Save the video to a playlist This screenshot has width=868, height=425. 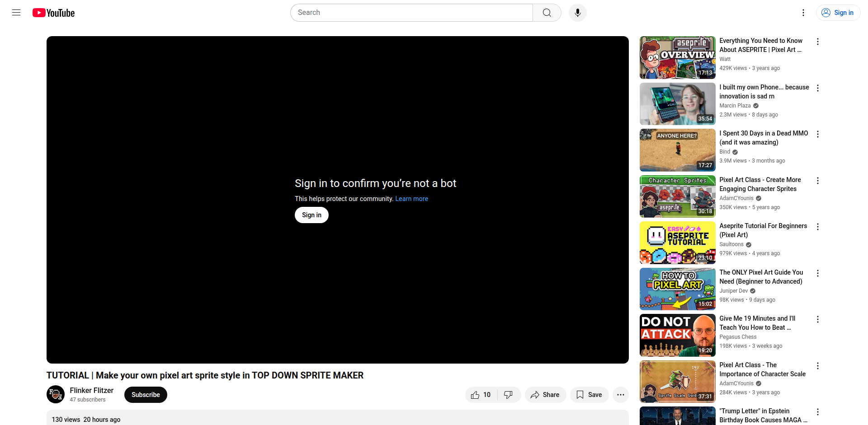point(589,395)
